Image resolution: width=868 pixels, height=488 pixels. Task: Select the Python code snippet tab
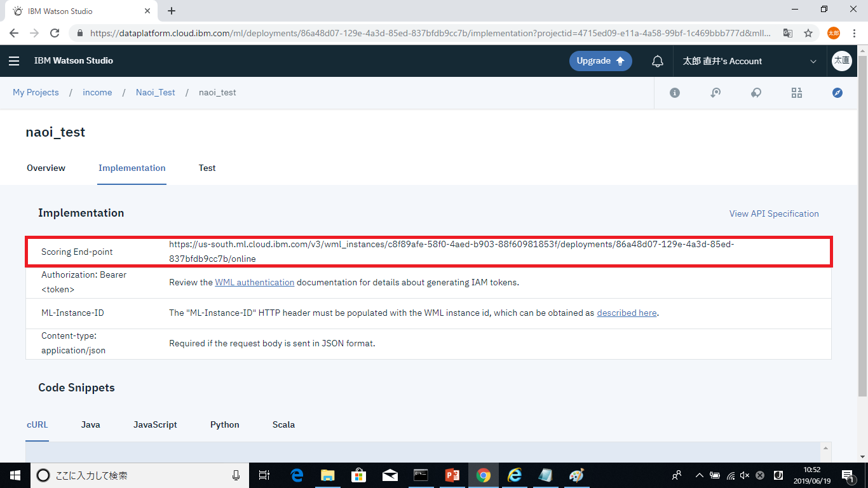click(x=225, y=424)
